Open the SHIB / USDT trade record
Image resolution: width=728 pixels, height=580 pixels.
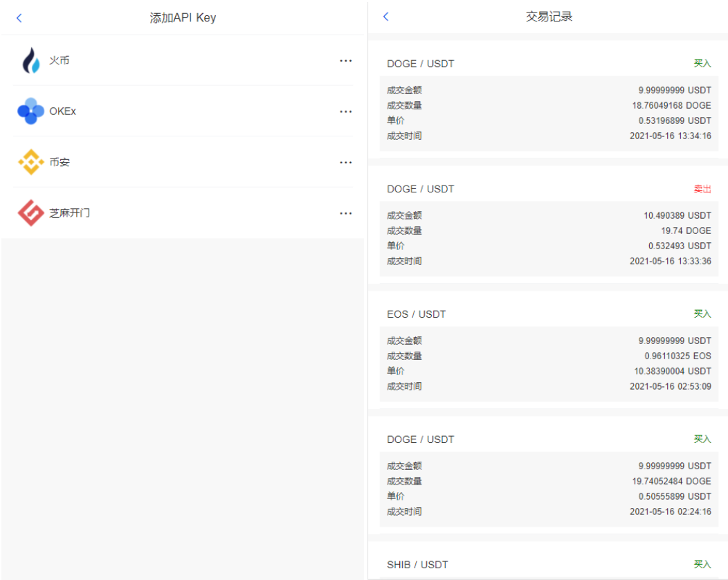coord(418,565)
